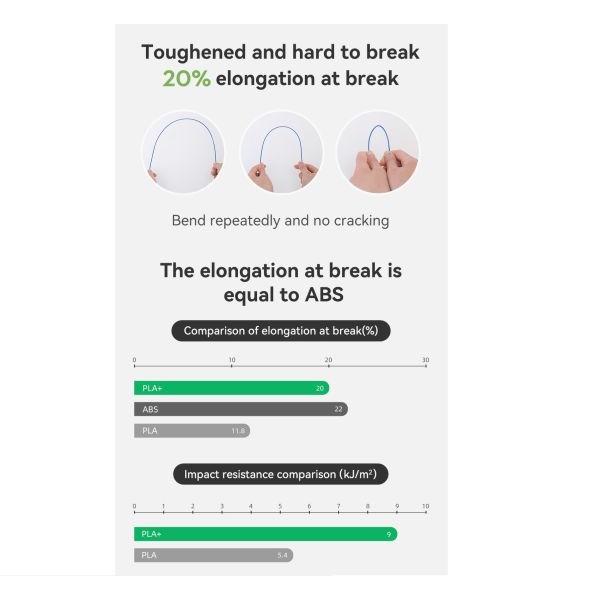This screenshot has width=600, height=600.
Task: Click the light gray PLA bar showing 11.8
Action: pos(190,431)
